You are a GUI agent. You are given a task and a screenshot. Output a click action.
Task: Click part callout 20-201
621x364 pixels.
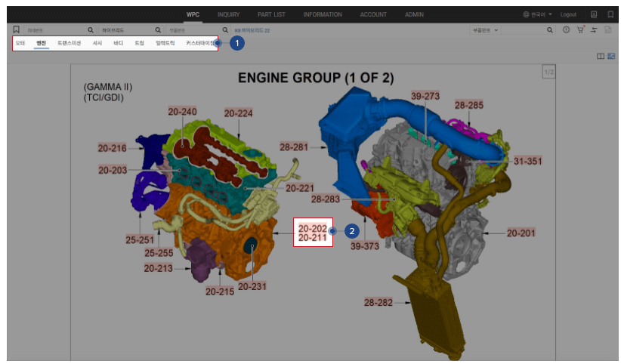tap(521, 233)
